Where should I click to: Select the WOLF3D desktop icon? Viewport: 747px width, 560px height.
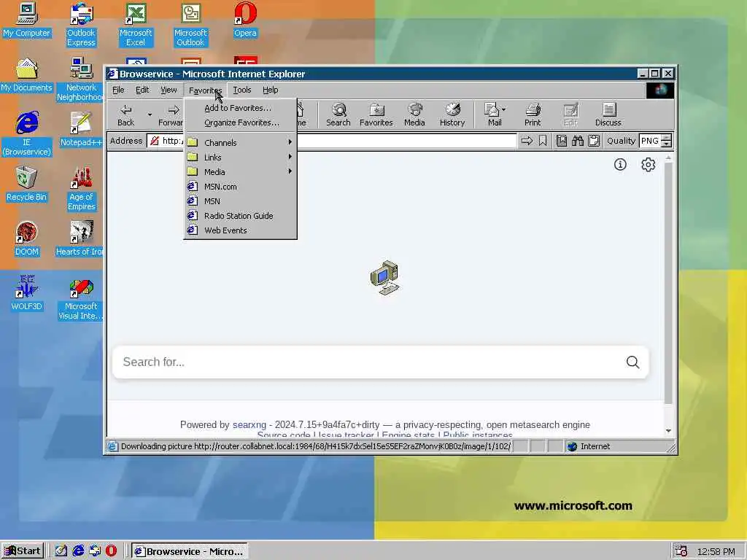pyautogui.click(x=26, y=293)
